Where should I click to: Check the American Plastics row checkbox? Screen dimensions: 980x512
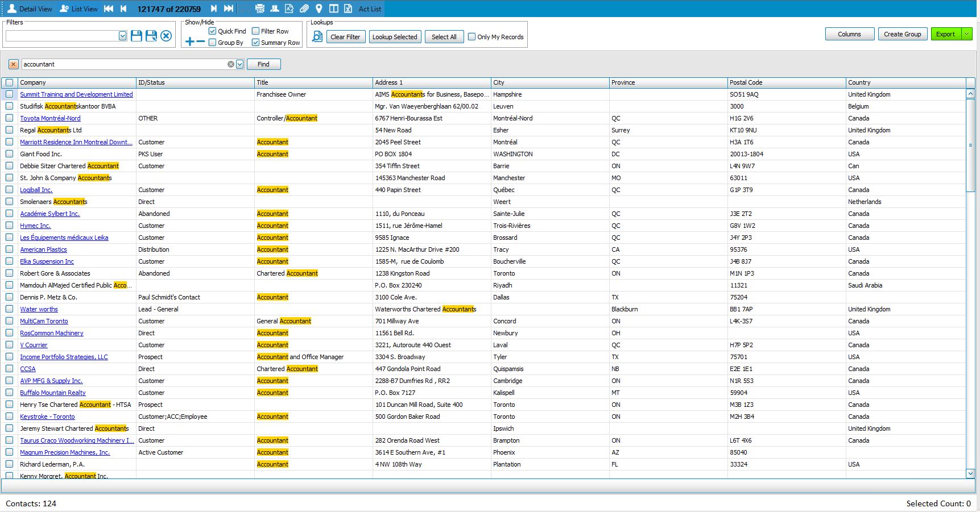[9, 249]
